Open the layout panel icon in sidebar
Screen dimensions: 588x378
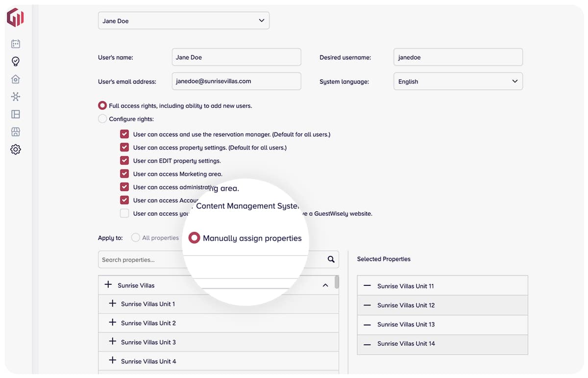point(16,114)
